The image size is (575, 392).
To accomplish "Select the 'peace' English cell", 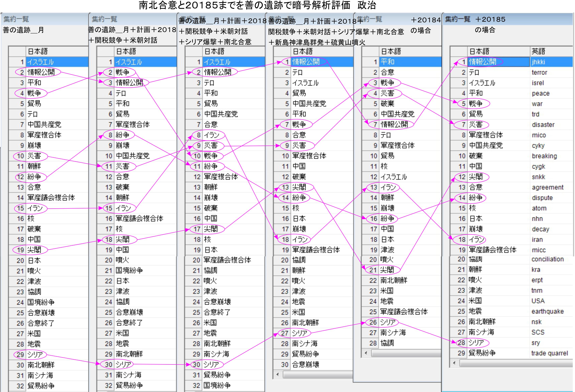I will [541, 93].
